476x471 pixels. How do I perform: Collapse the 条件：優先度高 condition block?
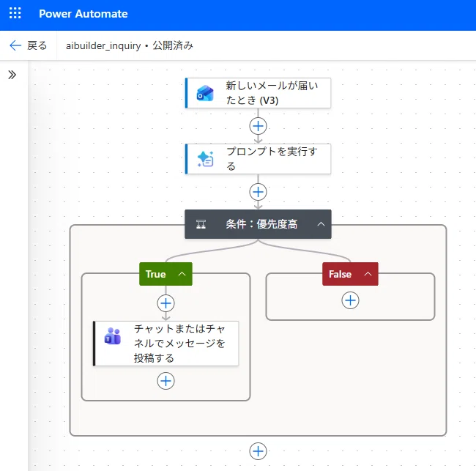pos(321,224)
